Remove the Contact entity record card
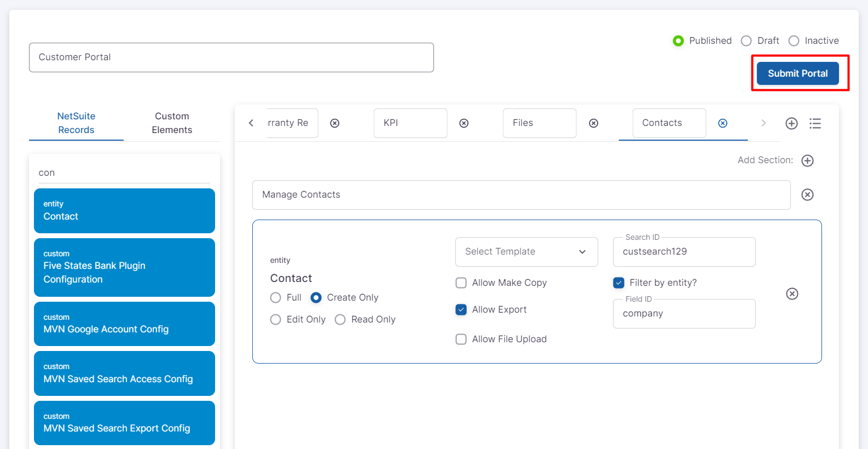 point(792,294)
